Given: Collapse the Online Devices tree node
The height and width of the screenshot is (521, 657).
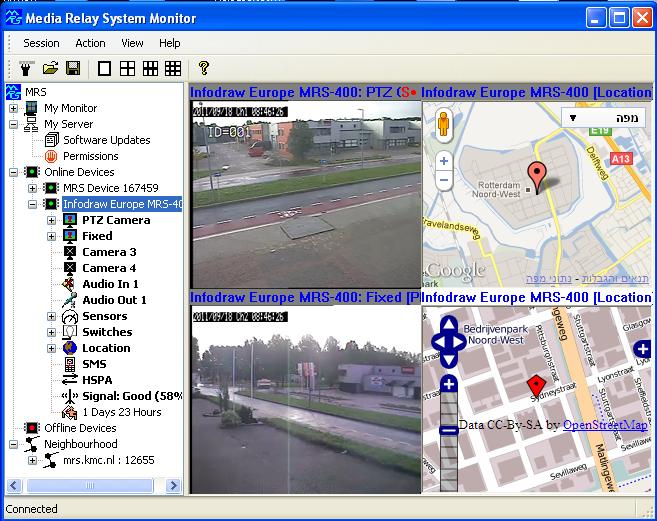Looking at the screenshot, I should (14, 172).
